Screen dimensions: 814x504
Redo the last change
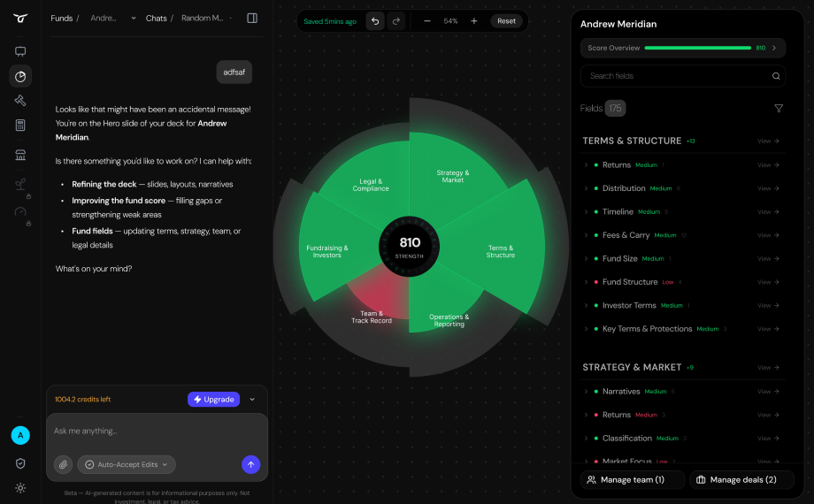point(396,21)
